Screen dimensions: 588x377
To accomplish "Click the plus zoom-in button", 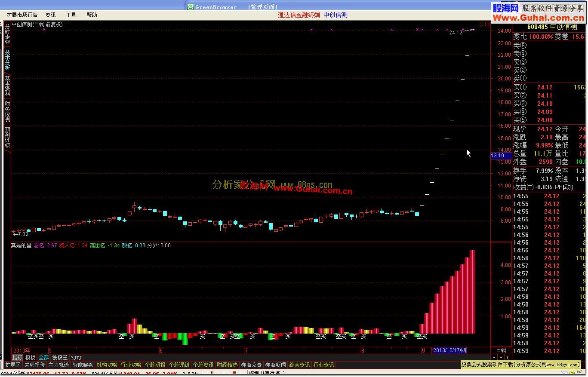I will click(x=494, y=358).
